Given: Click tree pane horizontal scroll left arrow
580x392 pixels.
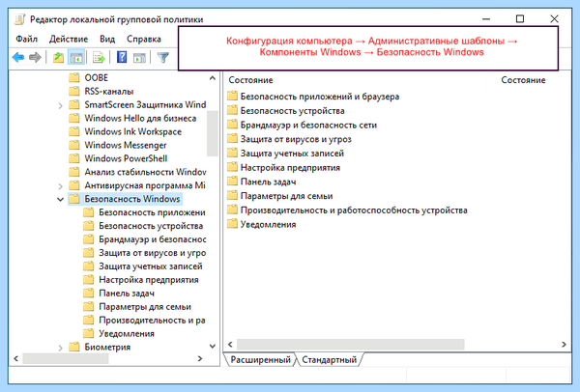Looking at the screenshot, I should 15,358.
